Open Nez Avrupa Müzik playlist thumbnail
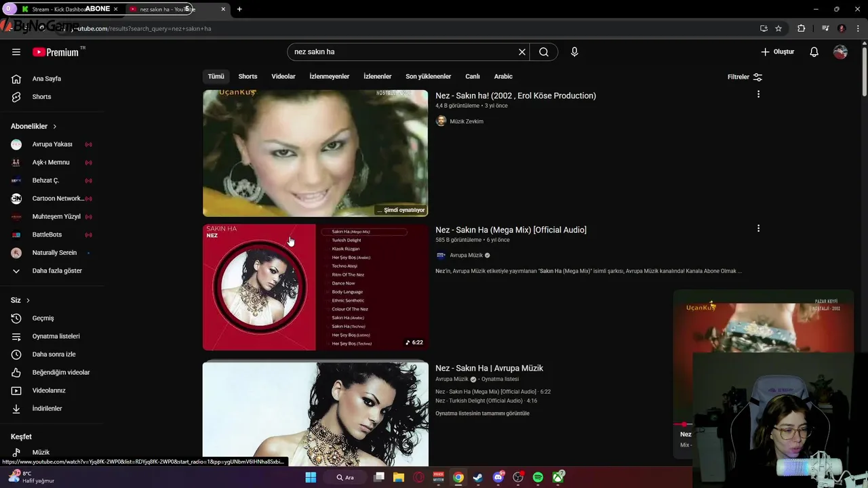 315,413
